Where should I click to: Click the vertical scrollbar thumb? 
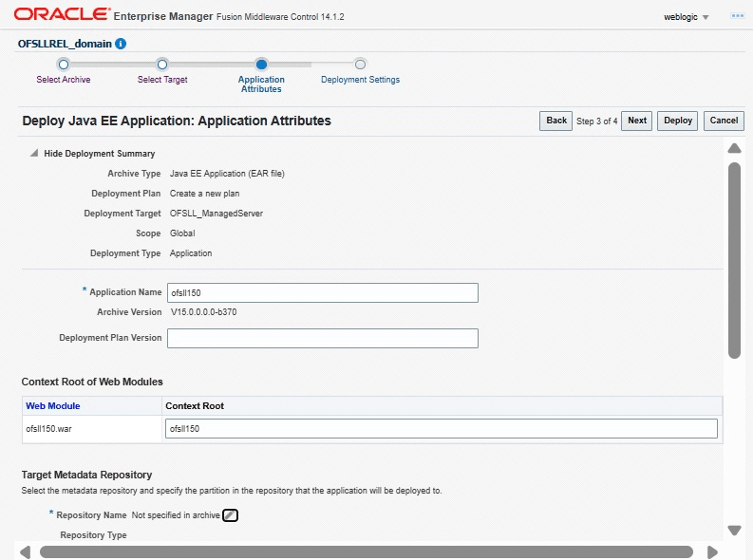[734, 261]
